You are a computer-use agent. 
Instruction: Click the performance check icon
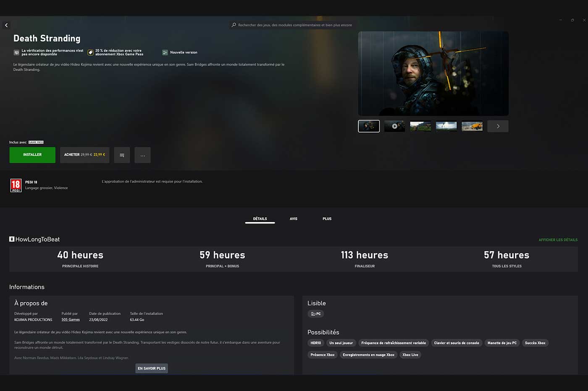[16, 52]
